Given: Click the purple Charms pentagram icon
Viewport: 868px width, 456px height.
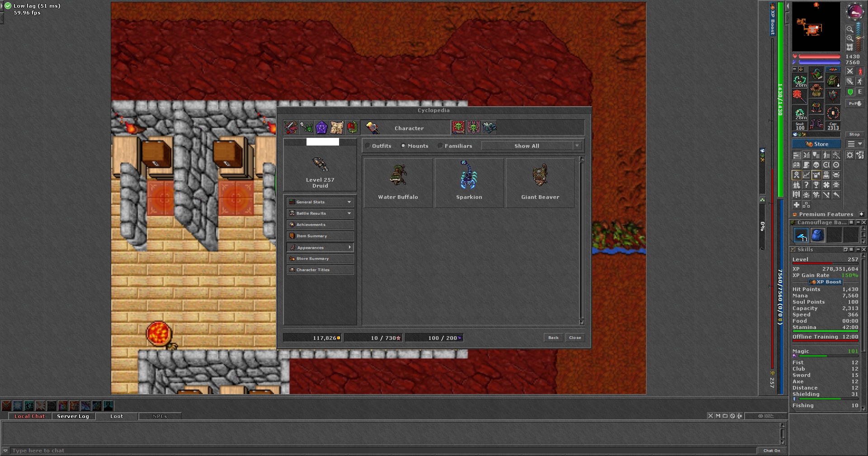Looking at the screenshot, I should coord(321,128).
